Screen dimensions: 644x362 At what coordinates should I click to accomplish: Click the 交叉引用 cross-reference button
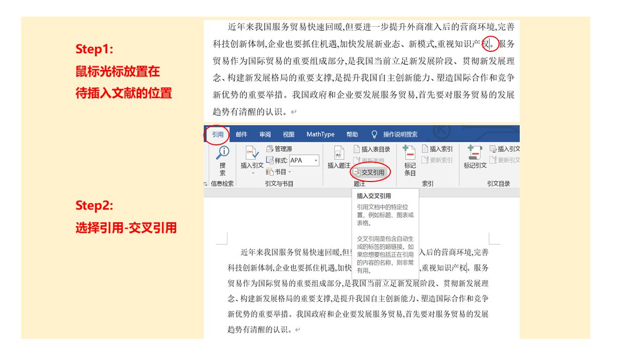click(x=370, y=172)
